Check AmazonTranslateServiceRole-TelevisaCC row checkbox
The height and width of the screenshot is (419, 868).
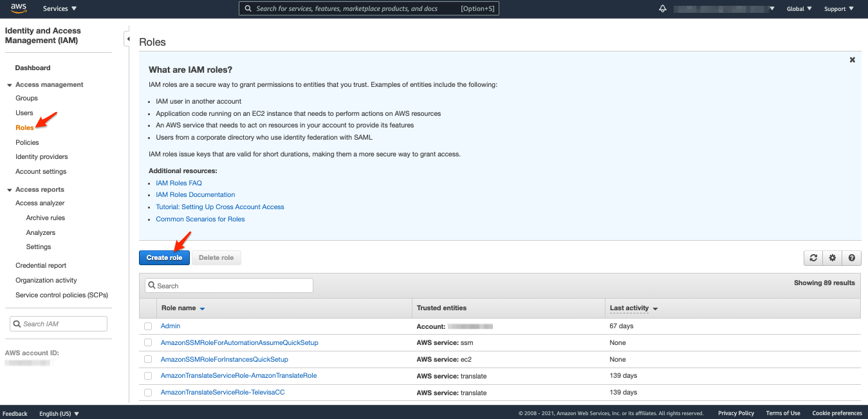148,393
